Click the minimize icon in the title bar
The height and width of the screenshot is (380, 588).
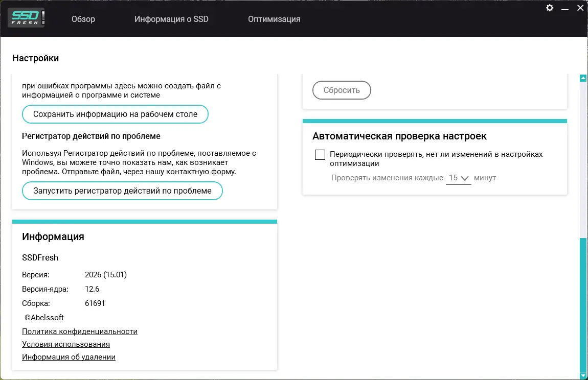565,8
